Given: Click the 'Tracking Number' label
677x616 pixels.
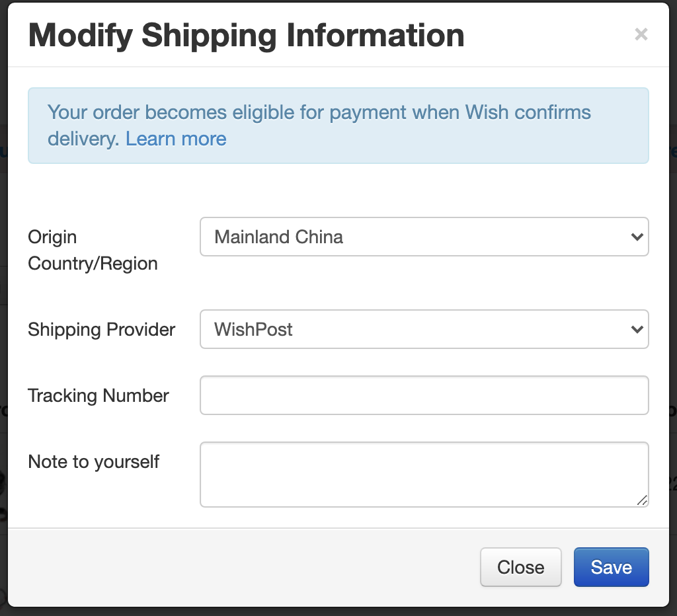Looking at the screenshot, I should pyautogui.click(x=99, y=395).
